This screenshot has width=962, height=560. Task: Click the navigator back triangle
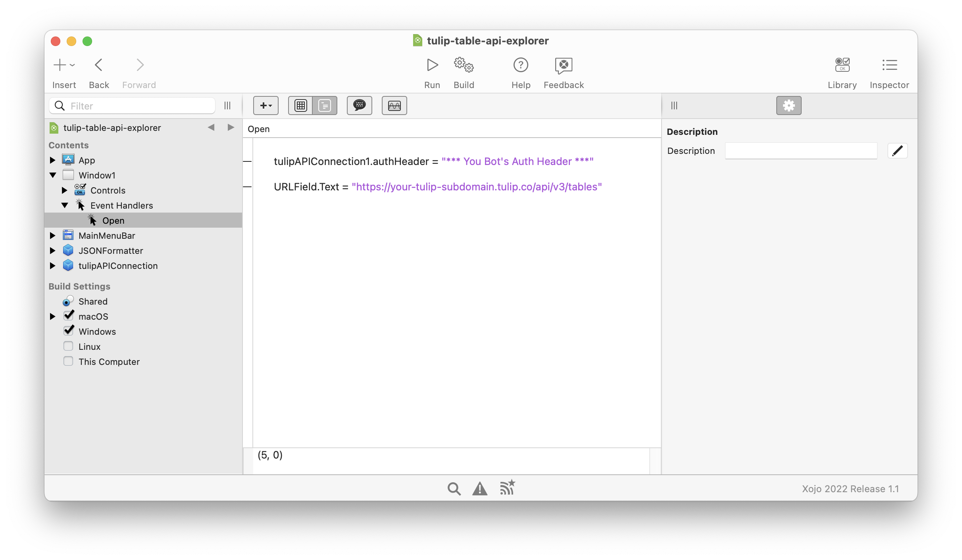coord(211,127)
